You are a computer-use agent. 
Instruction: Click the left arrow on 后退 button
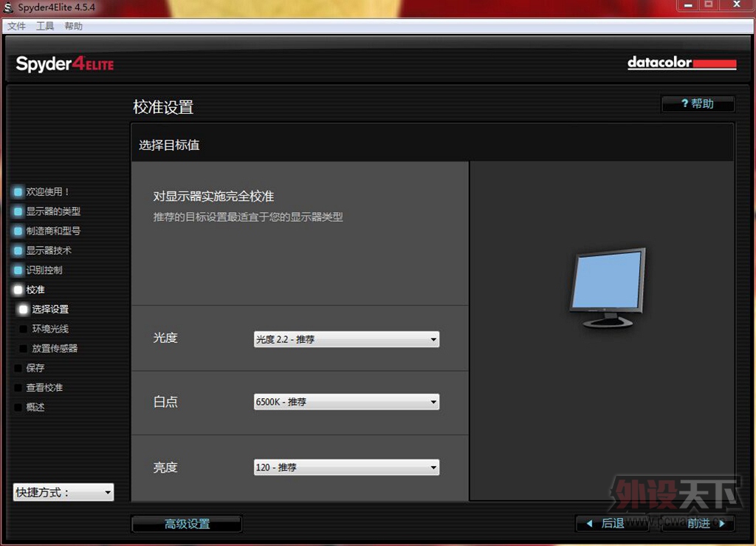point(588,523)
